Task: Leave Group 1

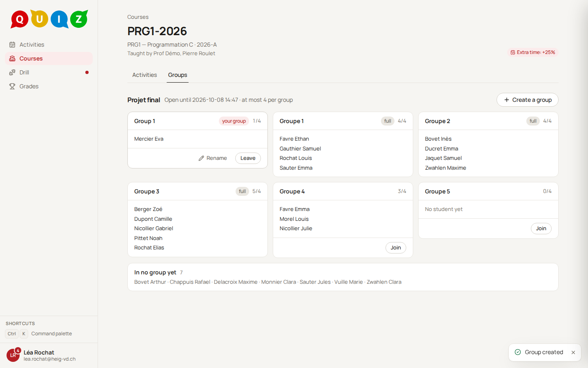Action: pos(248,158)
